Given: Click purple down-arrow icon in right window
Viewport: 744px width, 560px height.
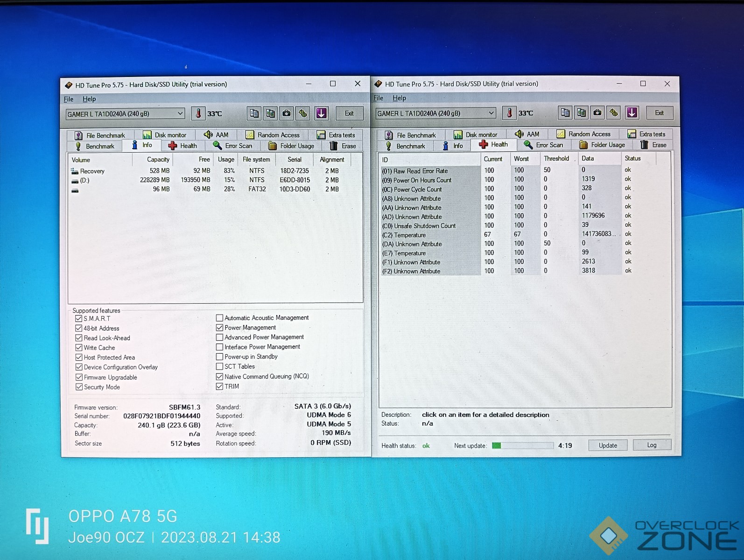Looking at the screenshot, I should click(632, 112).
